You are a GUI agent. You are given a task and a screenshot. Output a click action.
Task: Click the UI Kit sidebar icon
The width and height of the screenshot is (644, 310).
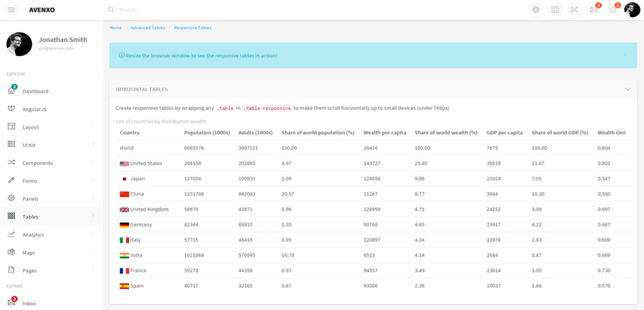[11, 145]
